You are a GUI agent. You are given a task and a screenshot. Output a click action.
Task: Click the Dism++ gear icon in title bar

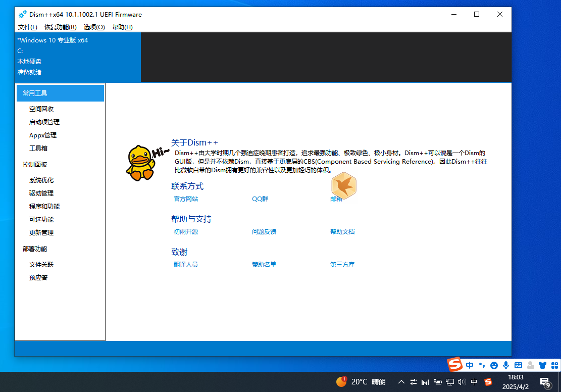[23, 14]
